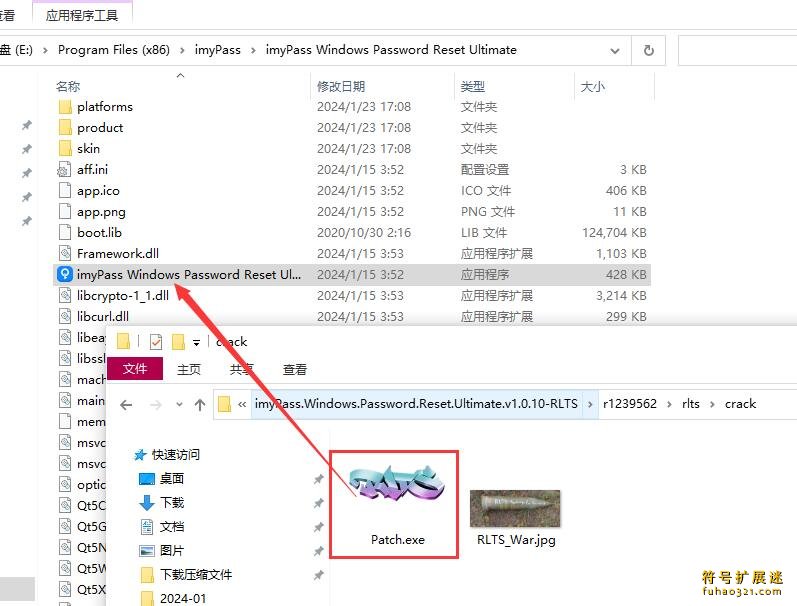Viewport: 797px width, 606px height.
Task: Navigate to imyPass breadcrumb
Action: [x=218, y=50]
